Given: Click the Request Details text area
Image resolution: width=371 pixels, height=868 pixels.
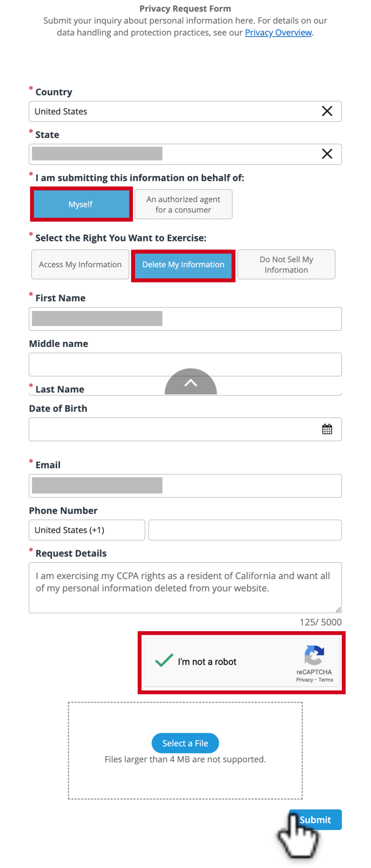Looking at the screenshot, I should (x=185, y=587).
